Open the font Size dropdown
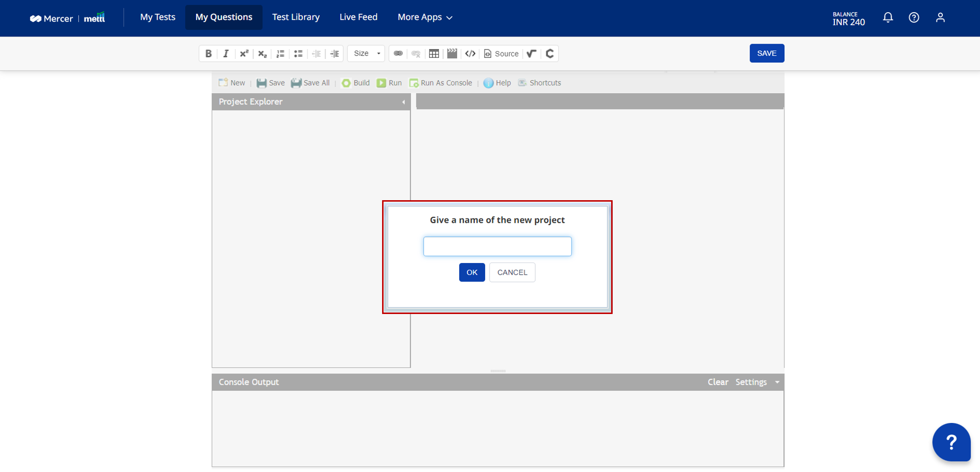The height and width of the screenshot is (472, 980). click(x=366, y=53)
